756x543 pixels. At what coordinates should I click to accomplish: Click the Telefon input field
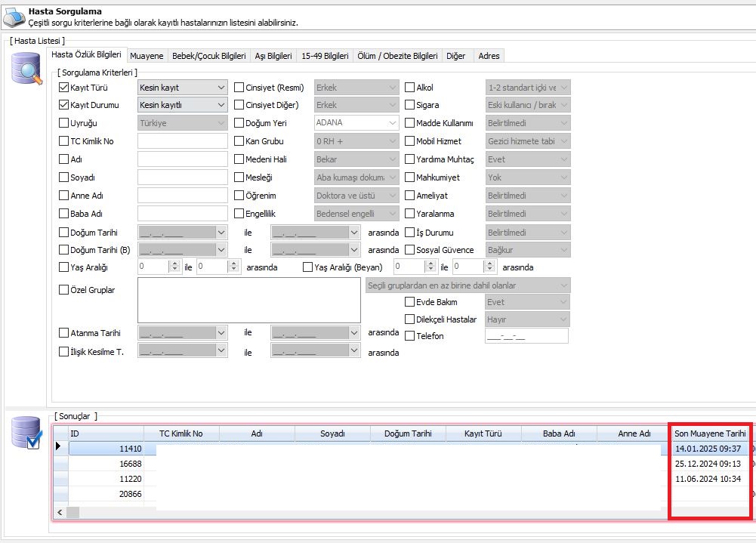[526, 336]
